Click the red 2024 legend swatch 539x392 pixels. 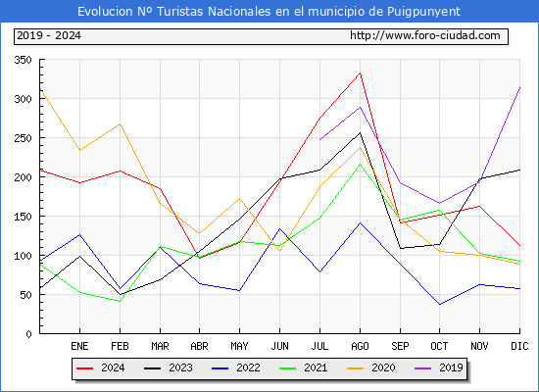tap(84, 368)
